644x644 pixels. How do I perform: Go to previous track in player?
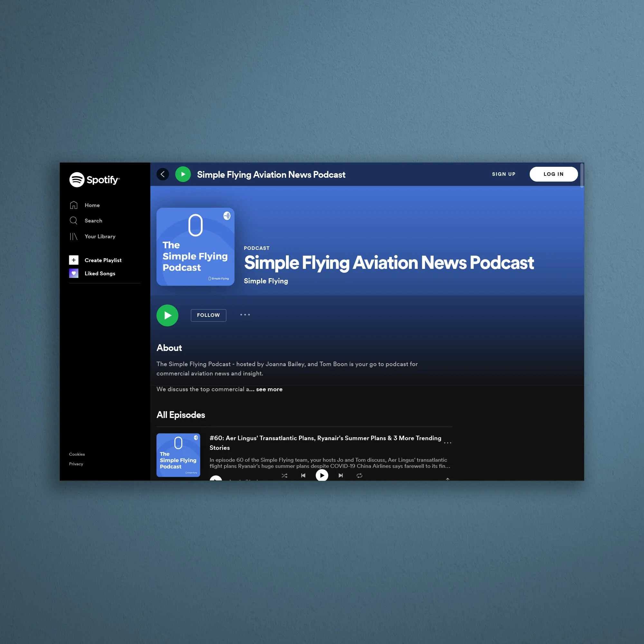[303, 476]
